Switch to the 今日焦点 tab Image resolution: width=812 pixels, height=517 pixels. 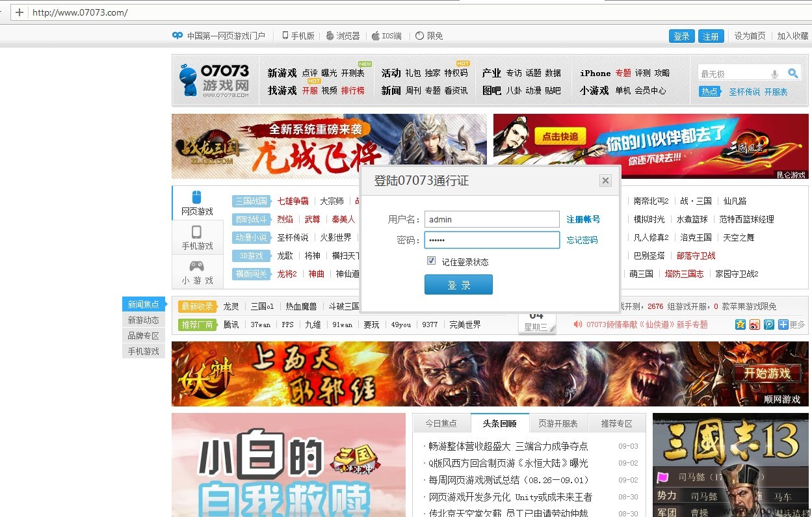tap(441, 423)
